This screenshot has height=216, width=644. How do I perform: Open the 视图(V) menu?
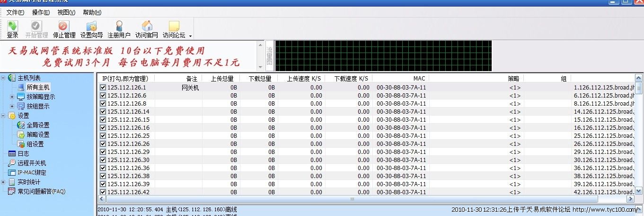(66, 12)
